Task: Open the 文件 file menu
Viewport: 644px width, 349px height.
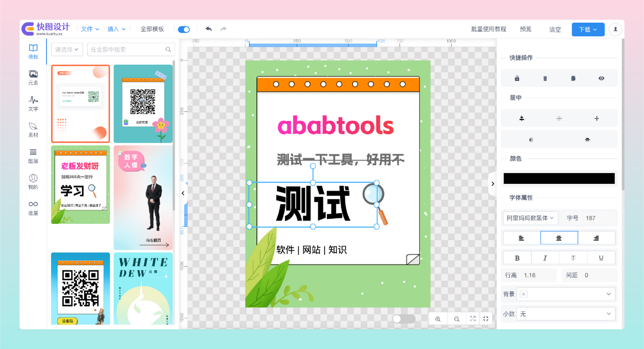Action: click(90, 29)
